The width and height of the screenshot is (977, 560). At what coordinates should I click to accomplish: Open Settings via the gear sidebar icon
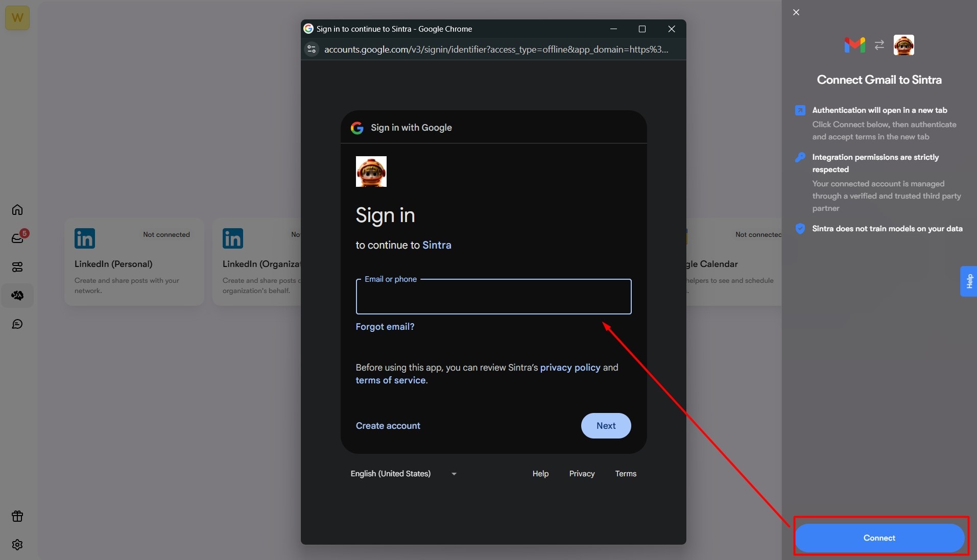[x=17, y=545]
